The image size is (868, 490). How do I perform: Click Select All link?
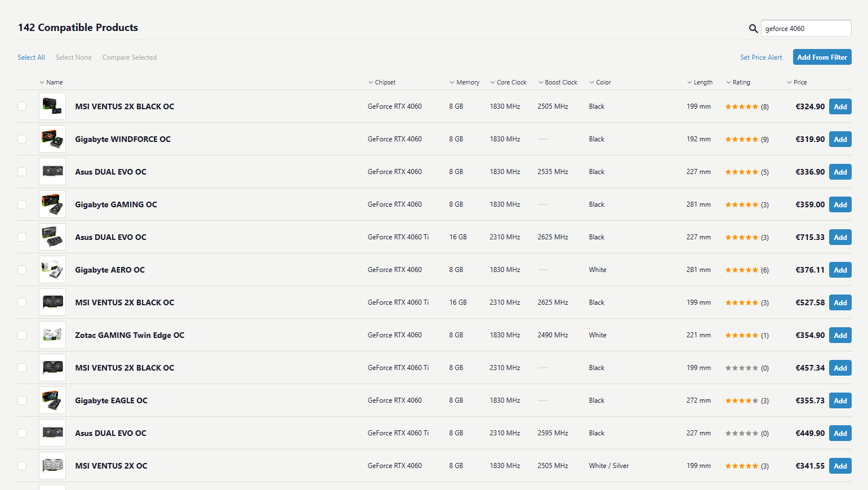point(31,57)
